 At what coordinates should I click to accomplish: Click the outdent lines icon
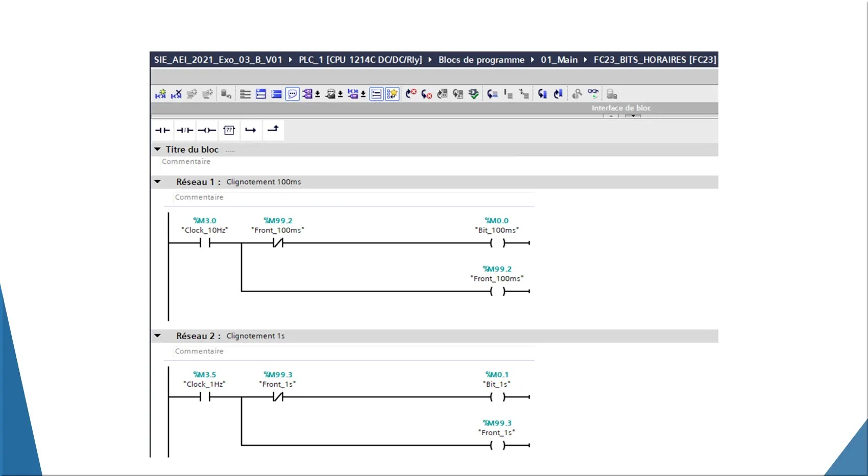pyautogui.click(x=524, y=94)
